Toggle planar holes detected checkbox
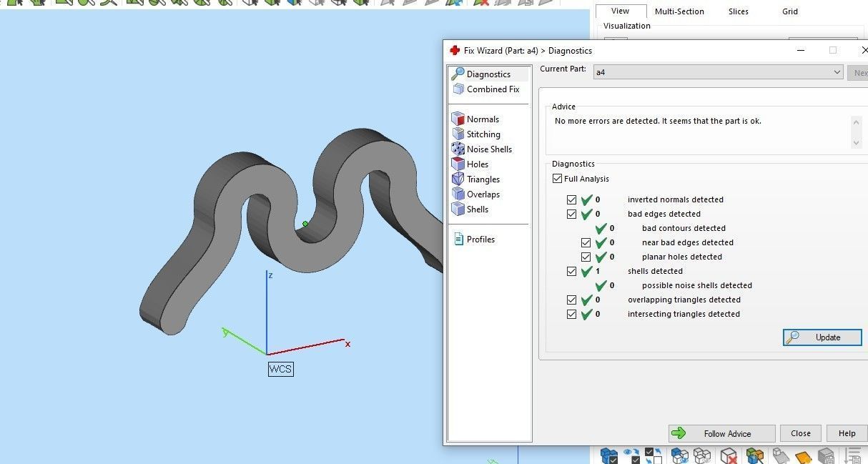868x464 pixels. point(586,257)
